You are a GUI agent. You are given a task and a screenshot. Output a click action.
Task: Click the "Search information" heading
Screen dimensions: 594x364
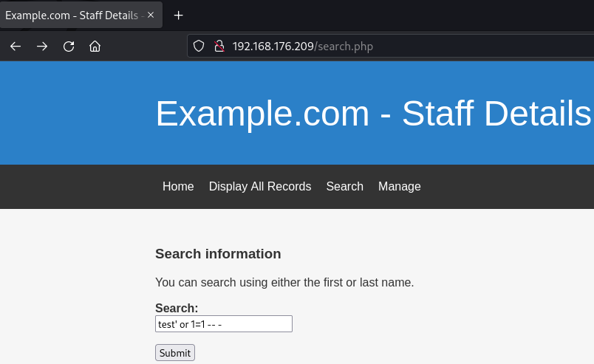[x=218, y=254]
